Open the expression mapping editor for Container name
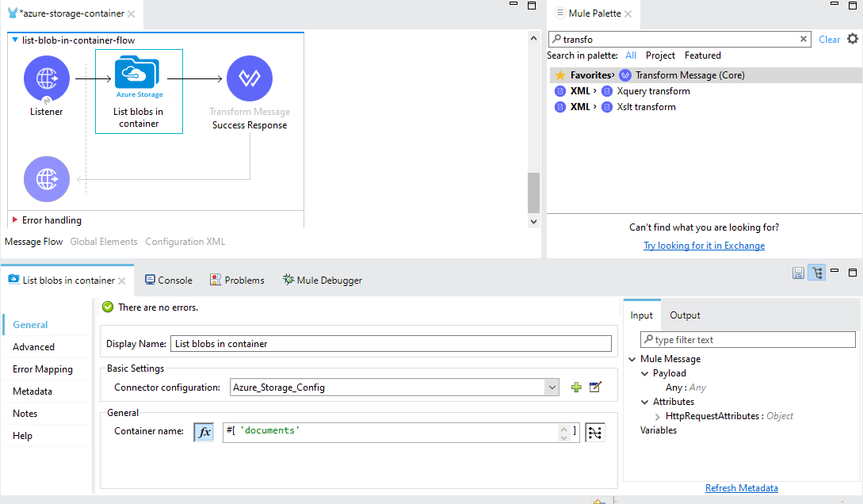863x504 pixels. coord(594,433)
